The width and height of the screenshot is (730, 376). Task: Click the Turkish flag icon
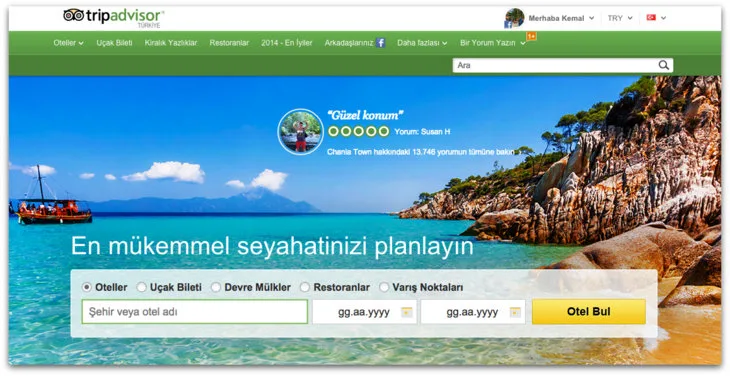click(x=651, y=18)
